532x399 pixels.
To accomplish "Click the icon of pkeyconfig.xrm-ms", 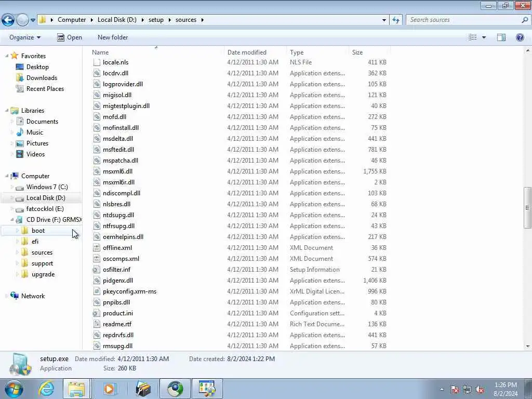I will click(97, 291).
